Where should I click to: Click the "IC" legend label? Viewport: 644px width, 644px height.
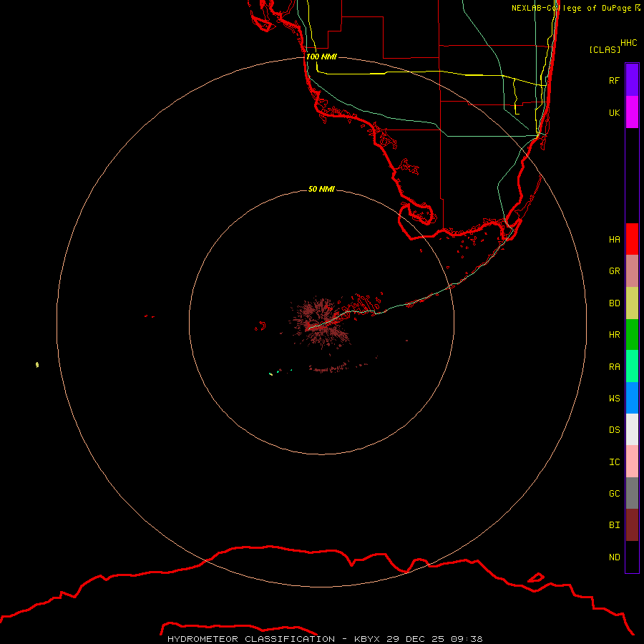(614, 462)
